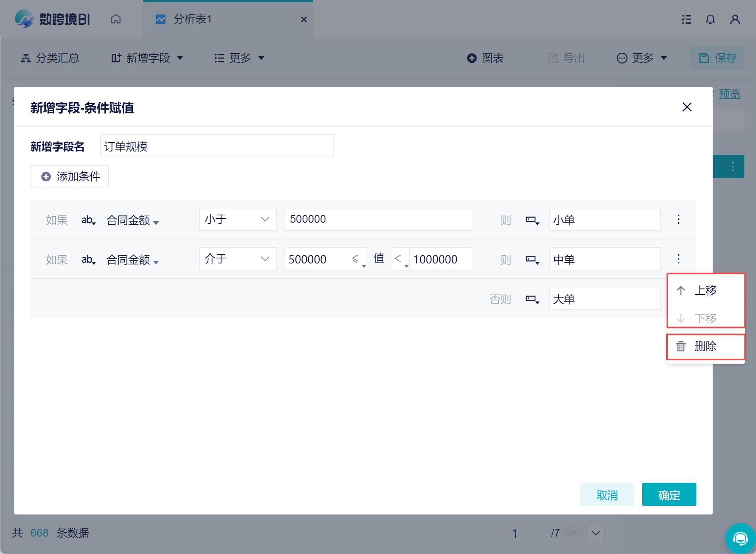Open the user profile icon
The height and width of the screenshot is (554, 756).
[x=735, y=19]
